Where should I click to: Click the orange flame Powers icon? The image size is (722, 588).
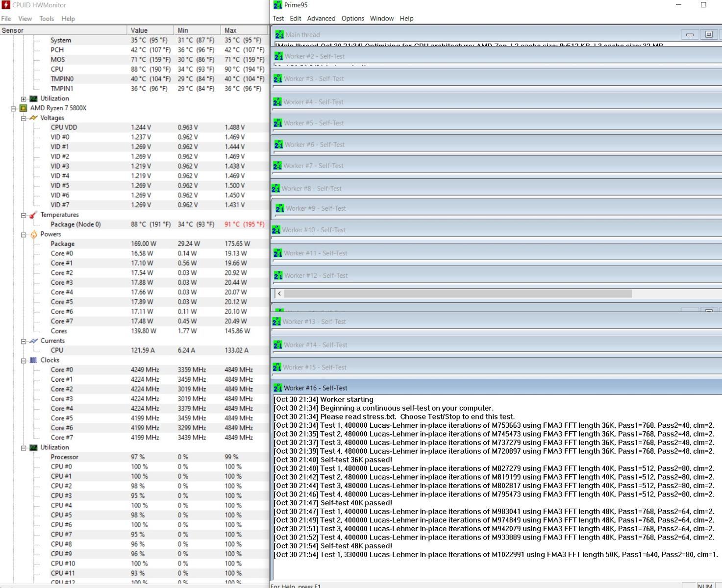coord(33,234)
